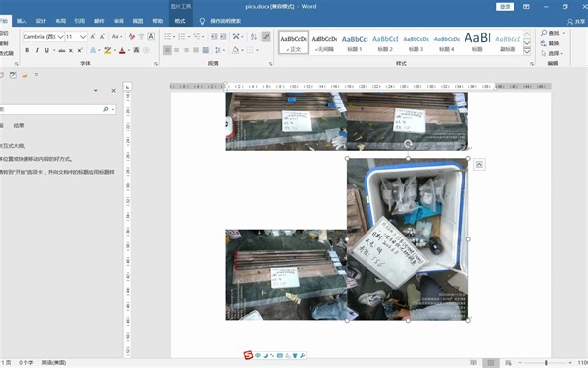Image resolution: width=588 pixels, height=368 pixels.
Task: Toggle italic formatting
Action: pos(37,50)
